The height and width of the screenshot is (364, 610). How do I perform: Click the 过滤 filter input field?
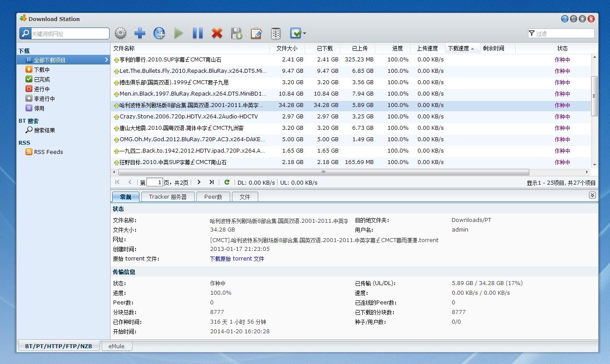(x=564, y=33)
